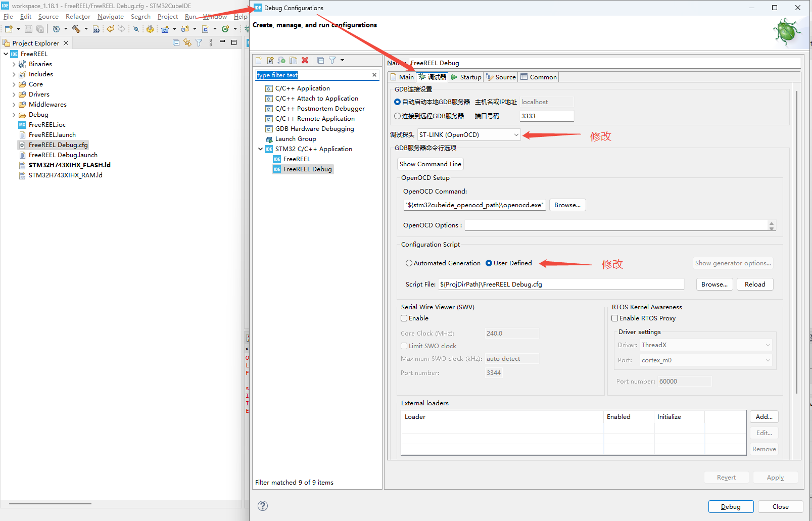
Task: Click Reload script file button
Action: click(x=755, y=285)
